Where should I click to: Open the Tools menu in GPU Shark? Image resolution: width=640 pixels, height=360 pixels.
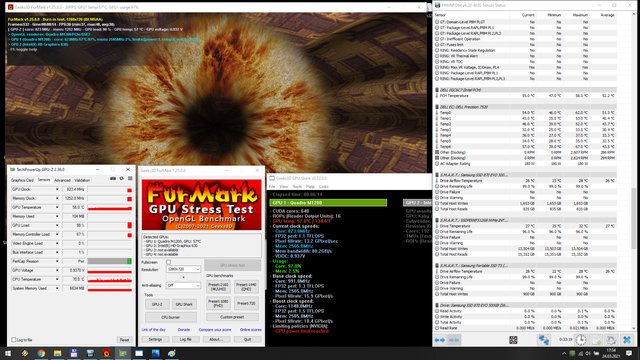coord(297,187)
